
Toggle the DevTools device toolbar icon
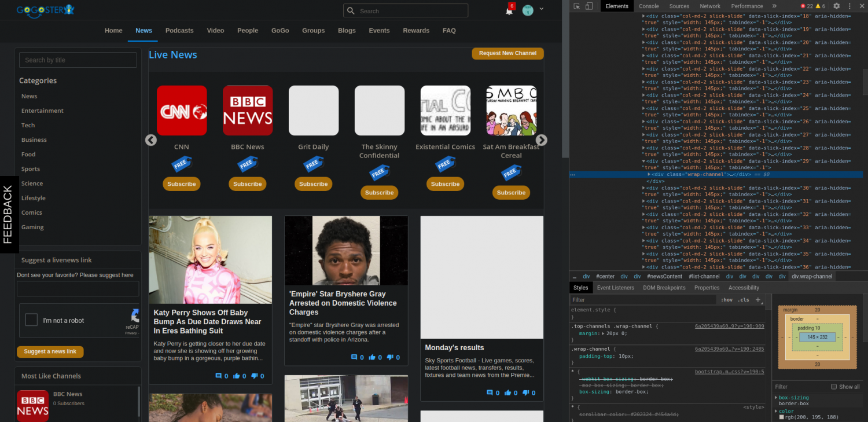tap(589, 6)
